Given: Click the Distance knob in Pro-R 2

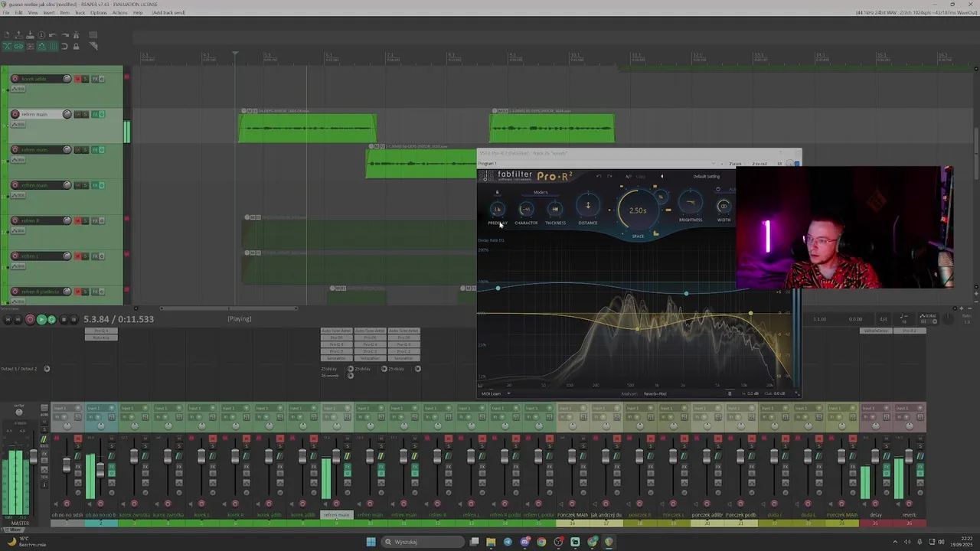Looking at the screenshot, I should (x=588, y=205).
